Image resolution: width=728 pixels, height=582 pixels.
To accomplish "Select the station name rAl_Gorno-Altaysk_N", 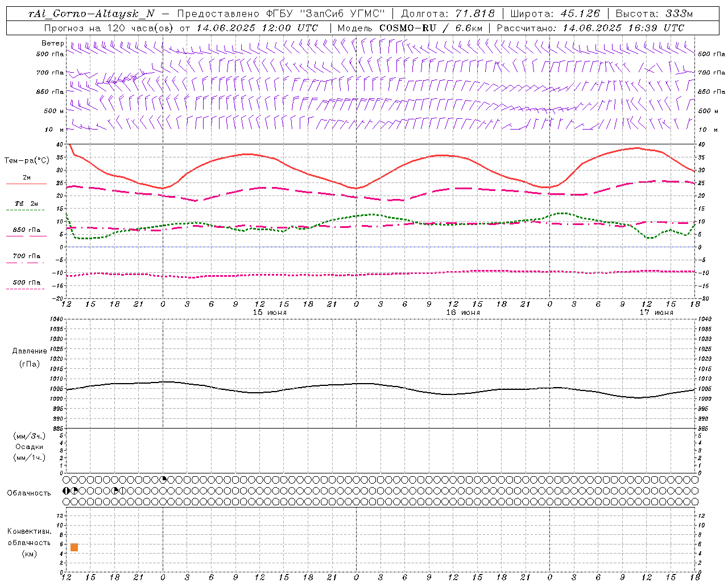I will 91,14.
